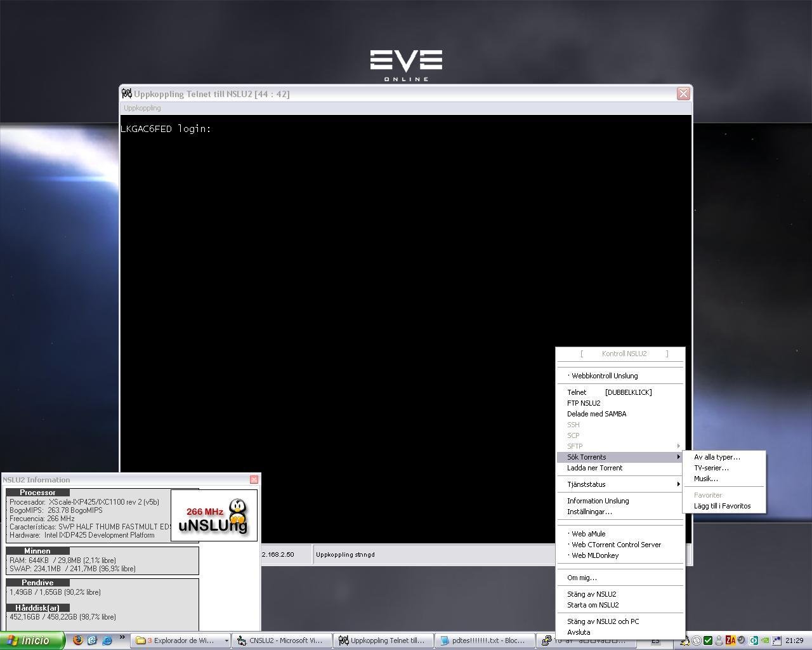Select Webbkontroll Unslung menu entry
The width and height of the screenshot is (812, 650).
620,376
